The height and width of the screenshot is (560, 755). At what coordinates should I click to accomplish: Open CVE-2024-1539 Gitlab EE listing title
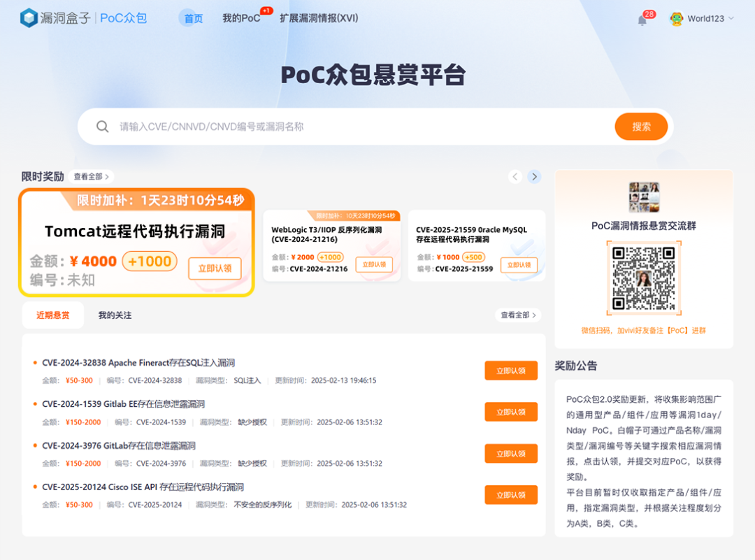124,404
